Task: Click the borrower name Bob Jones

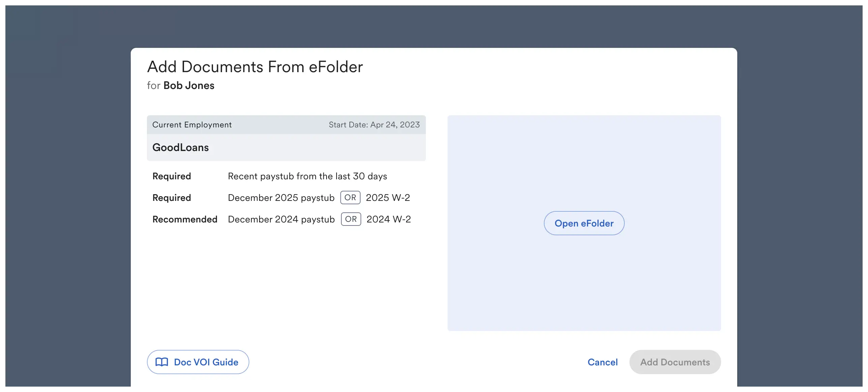Action: pos(189,85)
